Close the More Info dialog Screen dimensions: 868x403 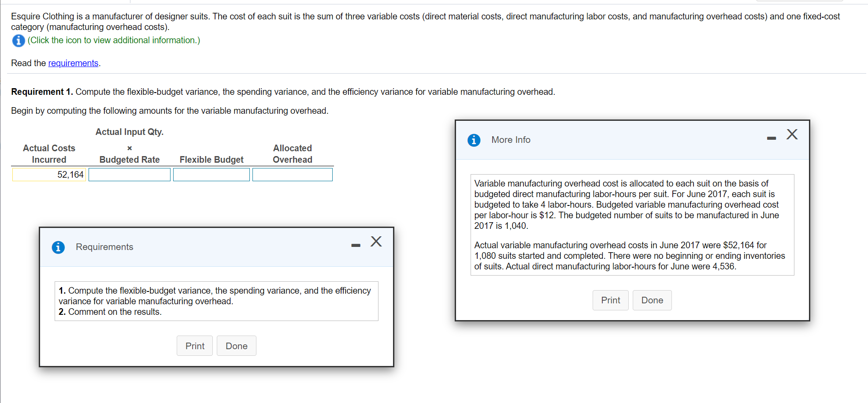coord(792,134)
